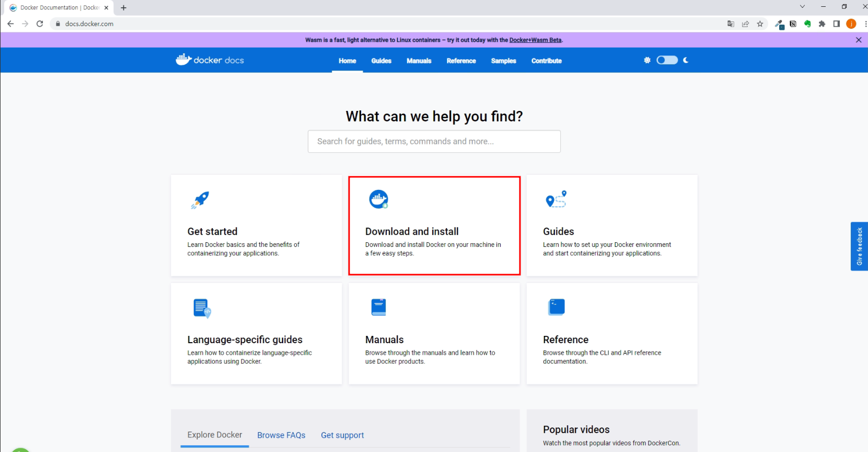
Task: Click the Docker+Wasm Beta link
Action: point(536,40)
